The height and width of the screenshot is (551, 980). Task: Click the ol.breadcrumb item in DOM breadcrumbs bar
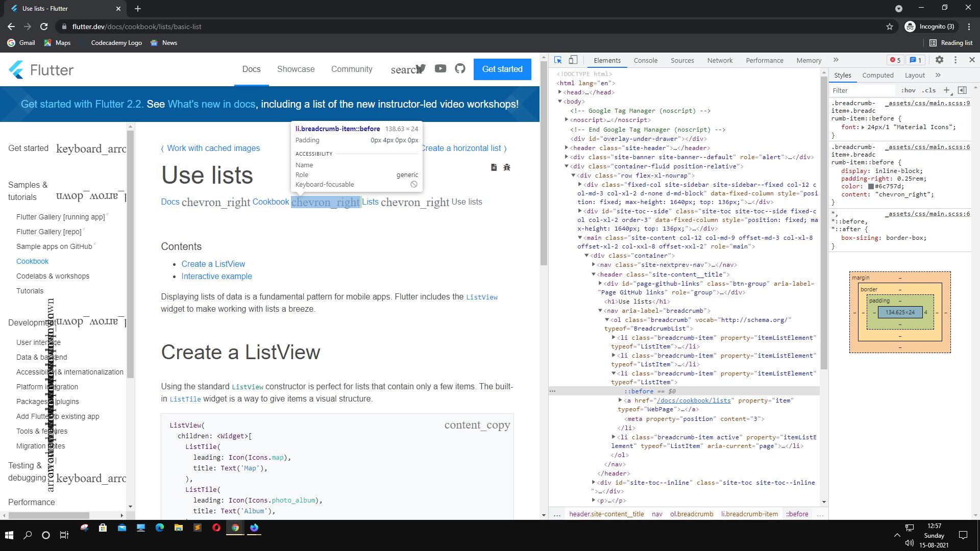point(692,514)
